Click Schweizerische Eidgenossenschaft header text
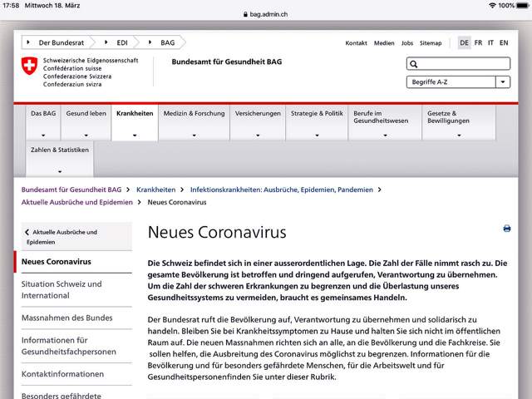The image size is (532, 399). click(91, 61)
